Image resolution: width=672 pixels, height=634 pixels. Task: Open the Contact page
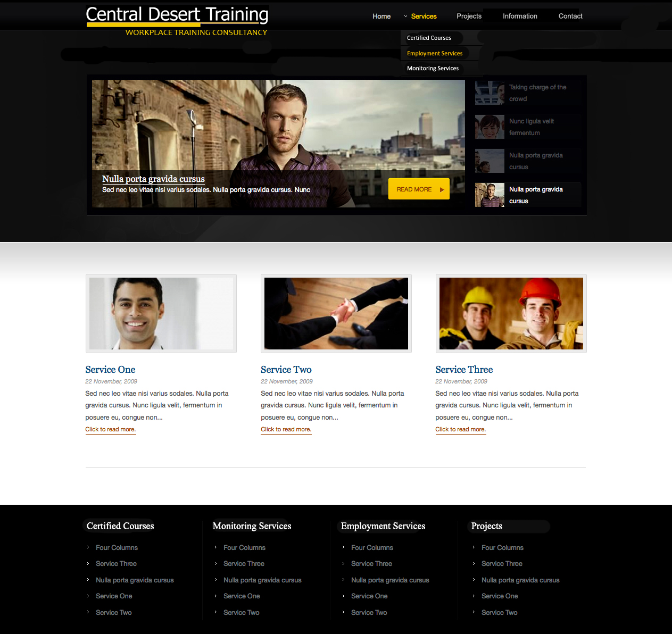(570, 16)
